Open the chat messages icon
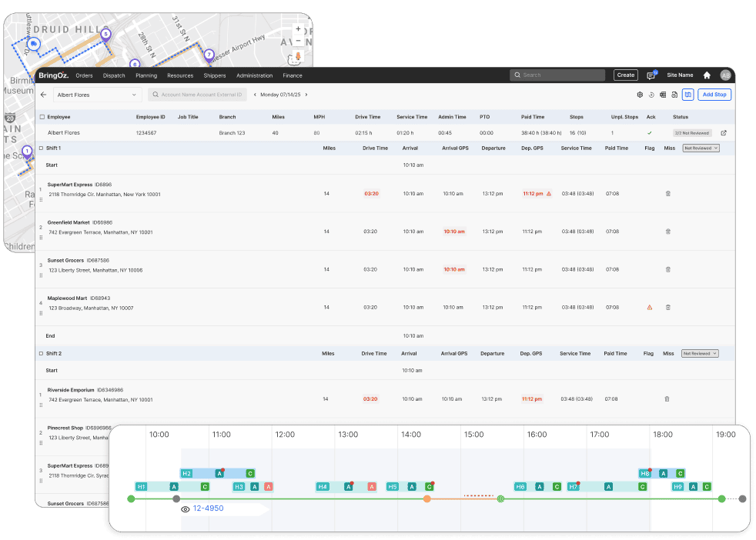Image resolution: width=756 pixels, height=540 pixels. point(651,75)
